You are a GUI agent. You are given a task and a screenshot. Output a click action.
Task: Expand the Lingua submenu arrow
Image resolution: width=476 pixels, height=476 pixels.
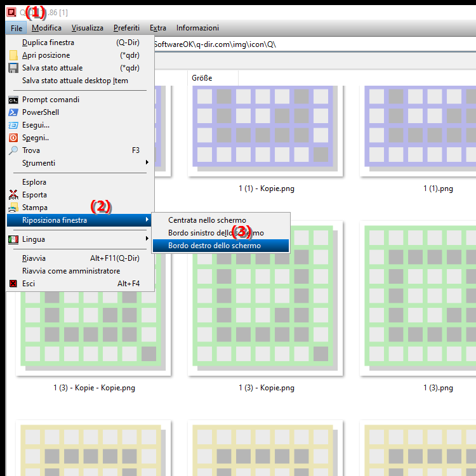[147, 239]
